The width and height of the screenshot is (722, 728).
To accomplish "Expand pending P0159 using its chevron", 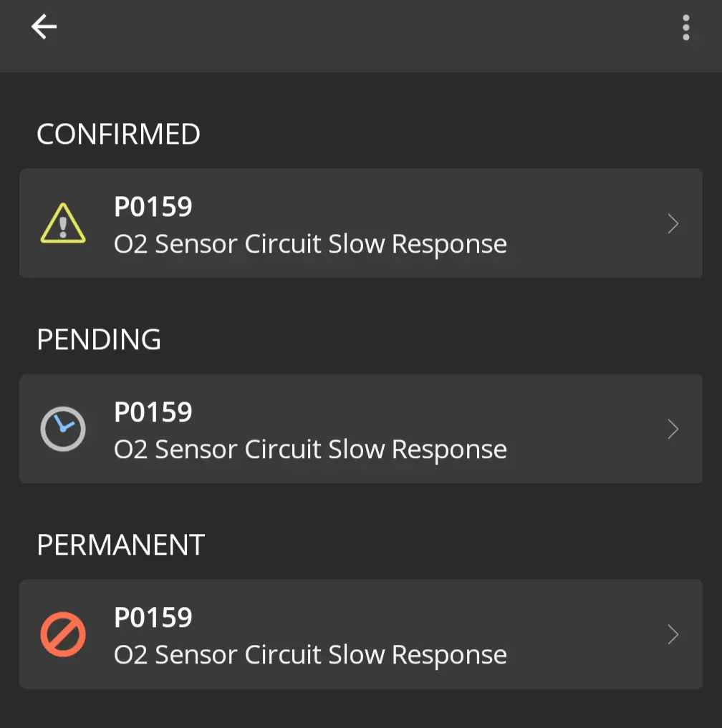I will [x=673, y=429].
